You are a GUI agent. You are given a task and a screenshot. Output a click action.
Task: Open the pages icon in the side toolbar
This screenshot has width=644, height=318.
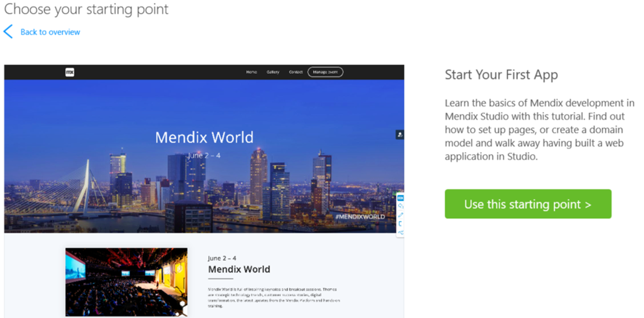(400, 206)
